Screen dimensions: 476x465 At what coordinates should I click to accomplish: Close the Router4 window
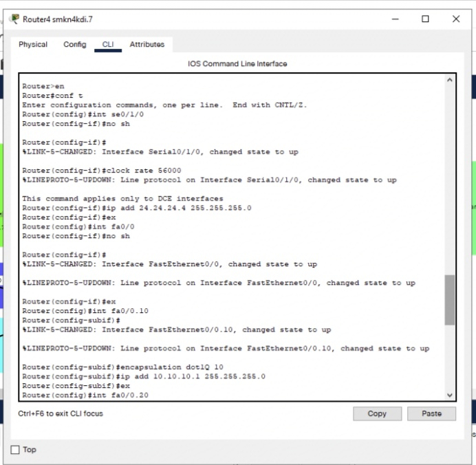coord(455,19)
